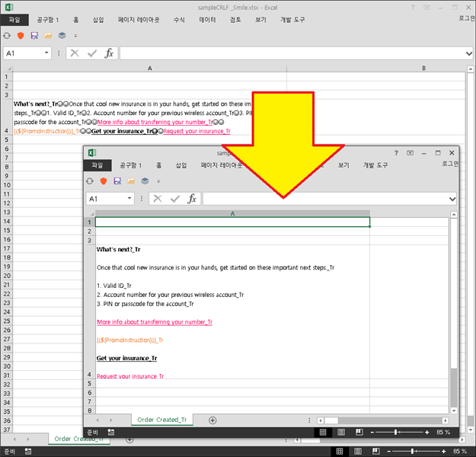Click the zoom slider handle in the back window
Viewport: 476px width, 457px height.
point(412,452)
